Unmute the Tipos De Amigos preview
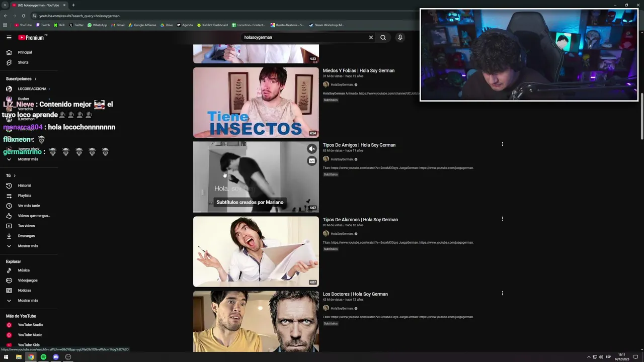Image resolution: width=644 pixels, height=362 pixels. tap(312, 149)
